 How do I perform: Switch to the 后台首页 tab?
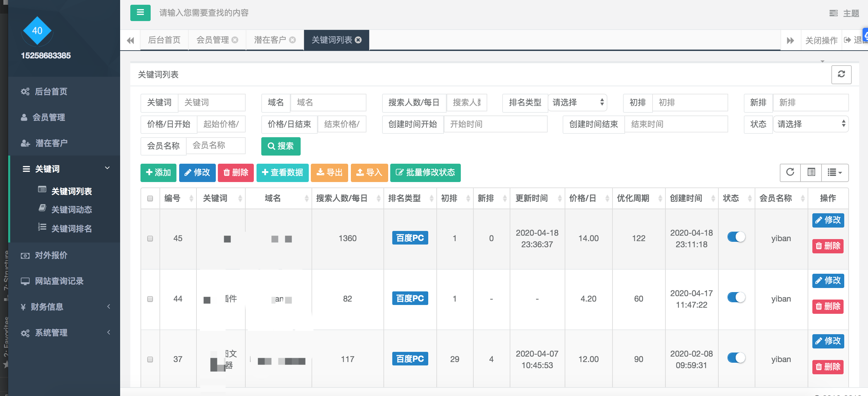coord(164,40)
